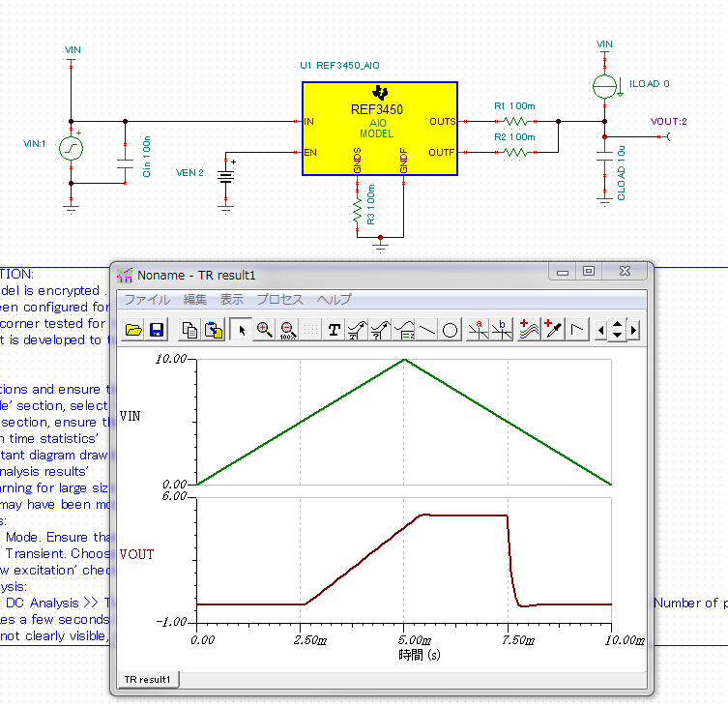Click the Open file folder icon
Image resolution: width=728 pixels, height=707 pixels.
click(x=133, y=330)
